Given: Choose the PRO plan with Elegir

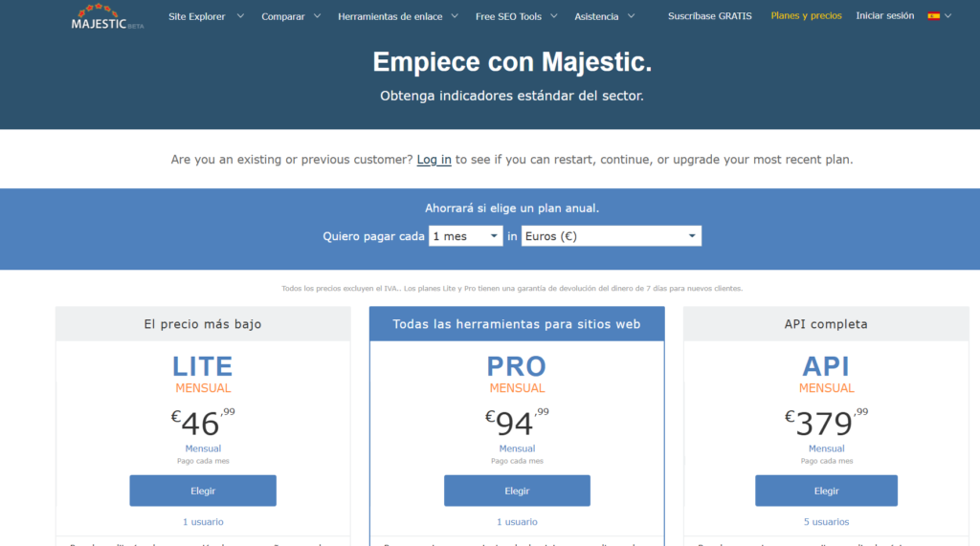Looking at the screenshot, I should point(517,491).
